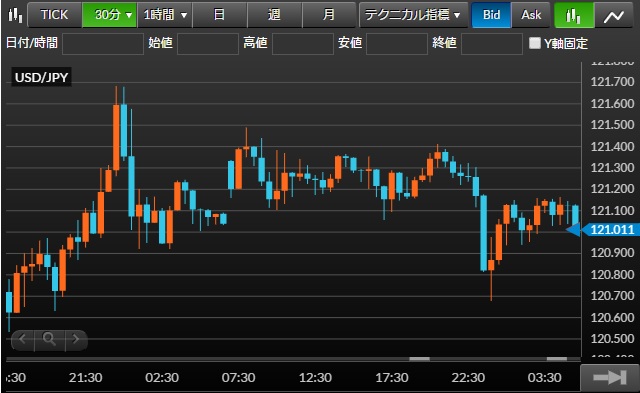Click the 121.500 price axis label
The height and width of the screenshot is (393, 640).
[x=612, y=124]
